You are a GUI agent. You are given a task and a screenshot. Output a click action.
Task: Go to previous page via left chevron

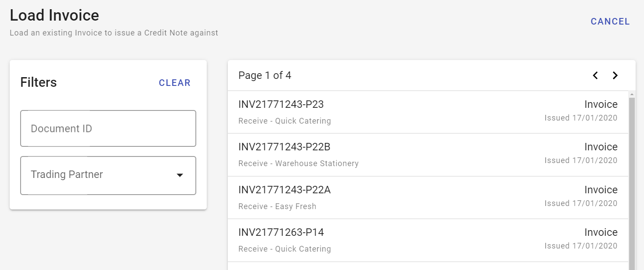click(595, 75)
